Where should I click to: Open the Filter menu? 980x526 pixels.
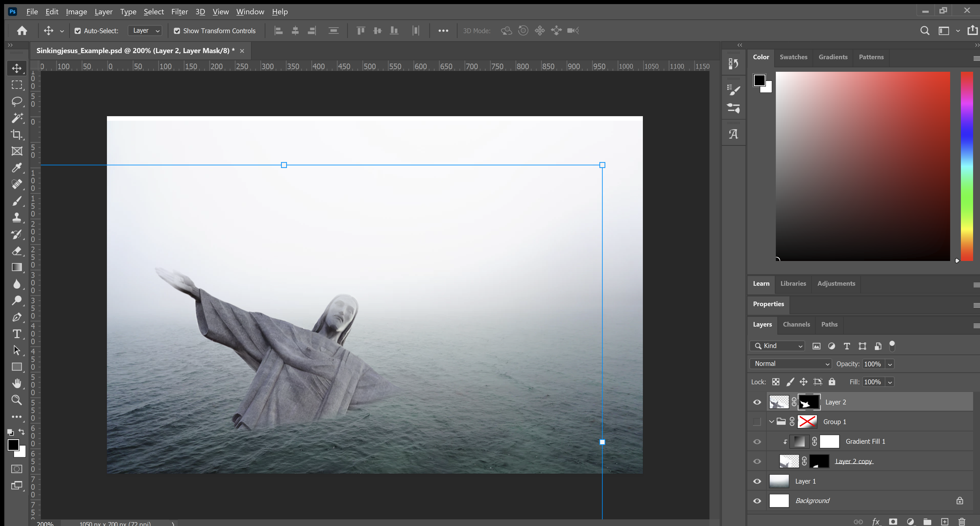coord(179,12)
